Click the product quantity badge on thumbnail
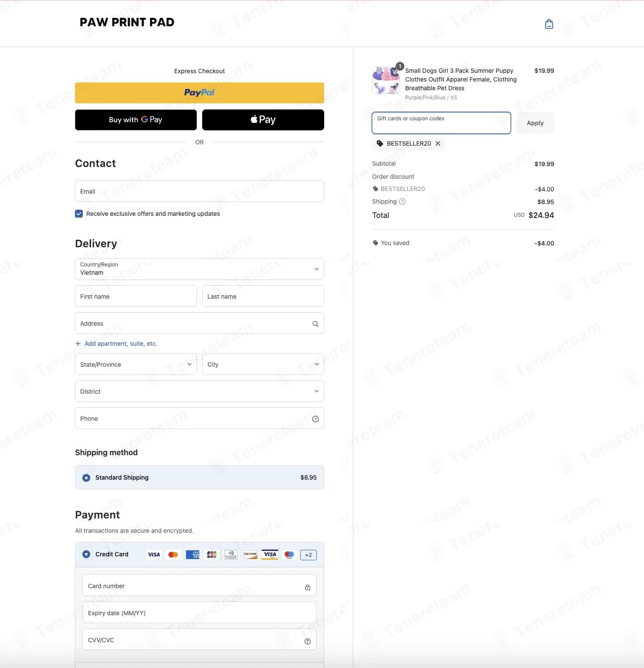This screenshot has height=668, width=644. point(400,66)
